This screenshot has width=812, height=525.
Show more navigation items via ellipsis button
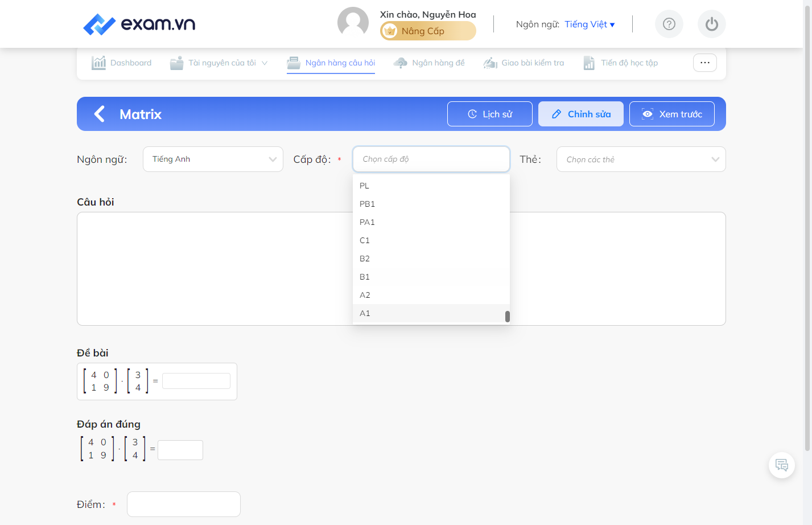coord(705,63)
